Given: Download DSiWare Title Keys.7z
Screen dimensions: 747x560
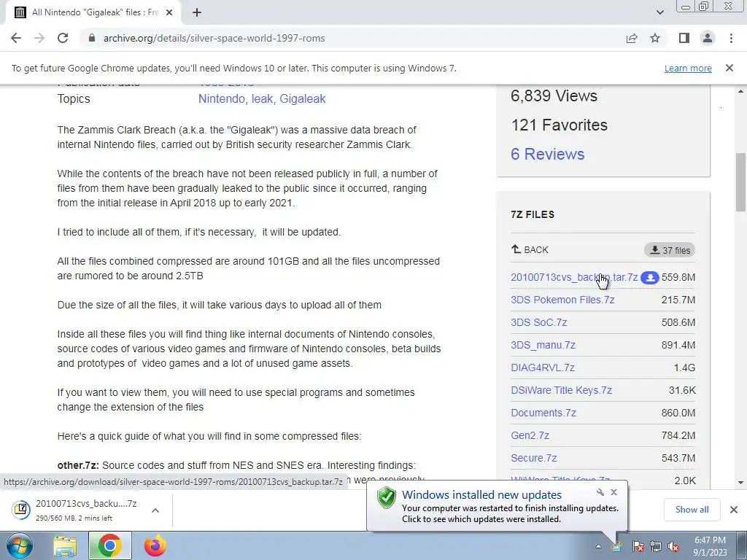Looking at the screenshot, I should tap(561, 390).
